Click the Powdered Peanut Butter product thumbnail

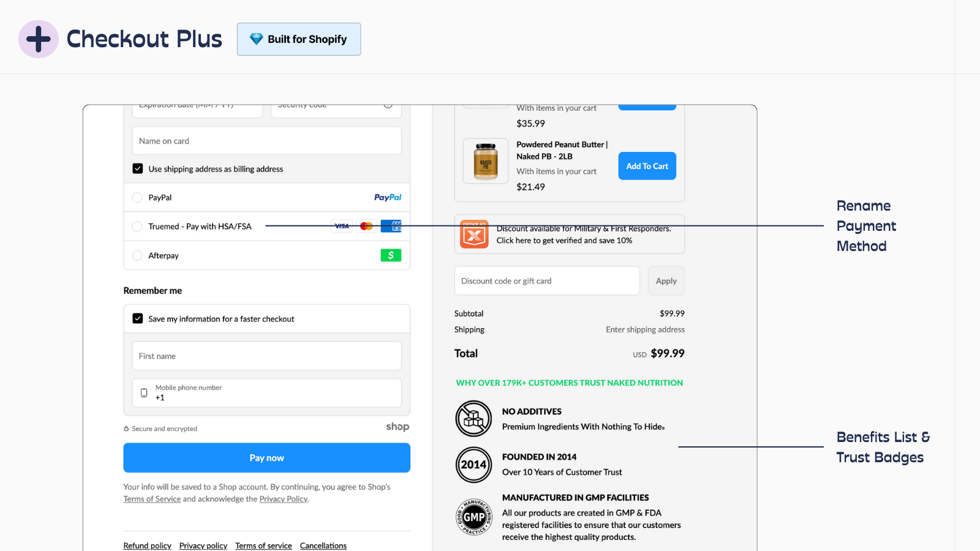pos(486,161)
